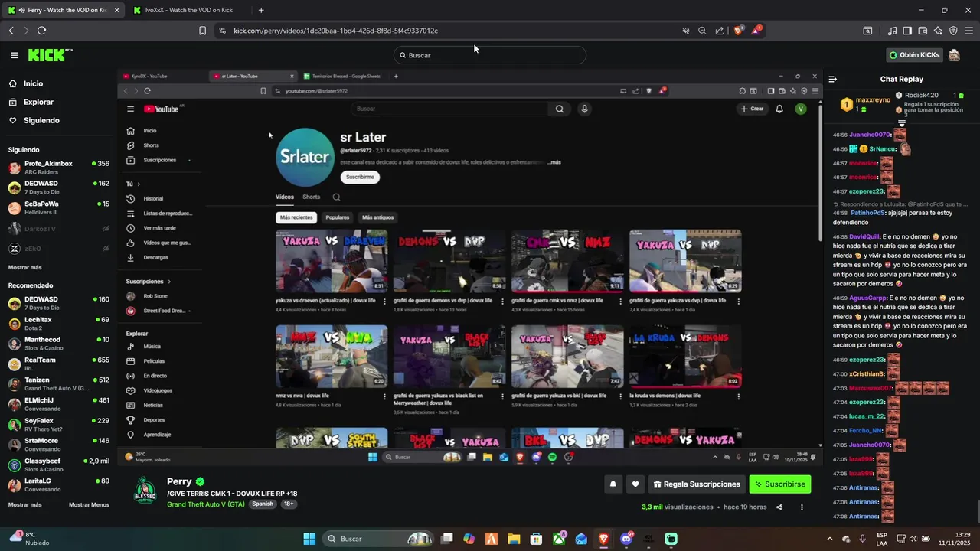
Task: Open Grand Theft Auto V (GTA) category
Action: click(206, 504)
